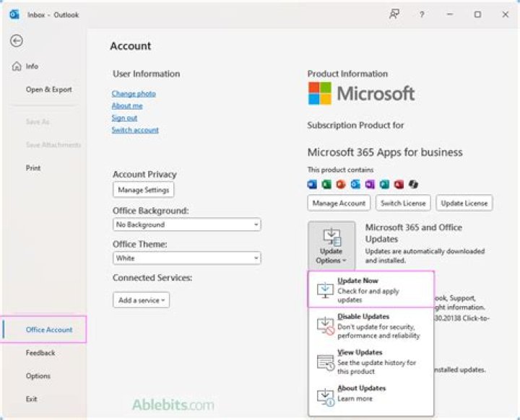Image resolution: width=520 pixels, height=420 pixels.
Task: Click the Disable Updates icon
Action: tap(325, 326)
